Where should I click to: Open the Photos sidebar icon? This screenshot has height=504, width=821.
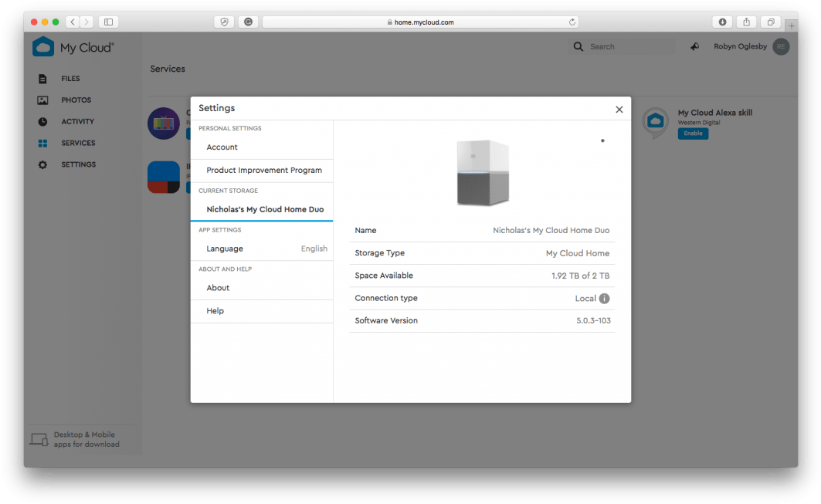click(42, 100)
